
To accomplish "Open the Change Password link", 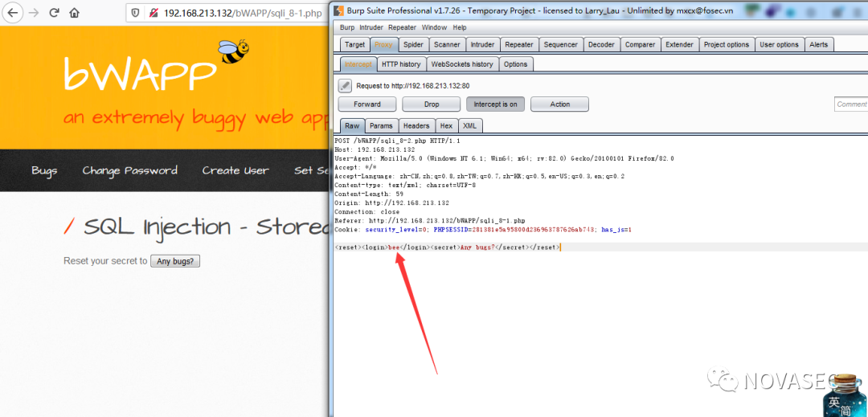I will pos(130,170).
